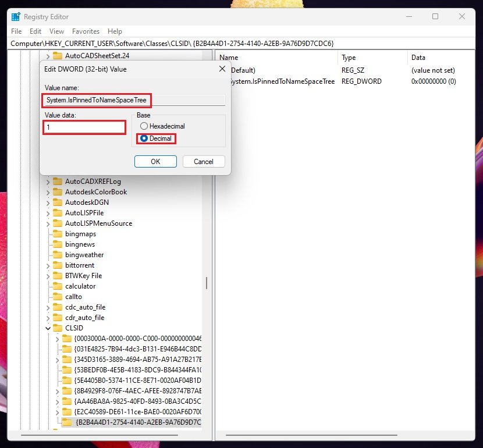The width and height of the screenshot is (483, 448).
Task: Expand the AutoLISPMenuSource key
Action: point(48,223)
